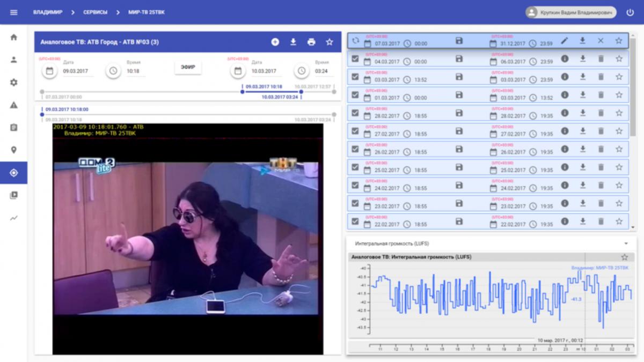Open end time clock picker for 03:24
The width and height of the screenshot is (644, 362).
tap(302, 71)
